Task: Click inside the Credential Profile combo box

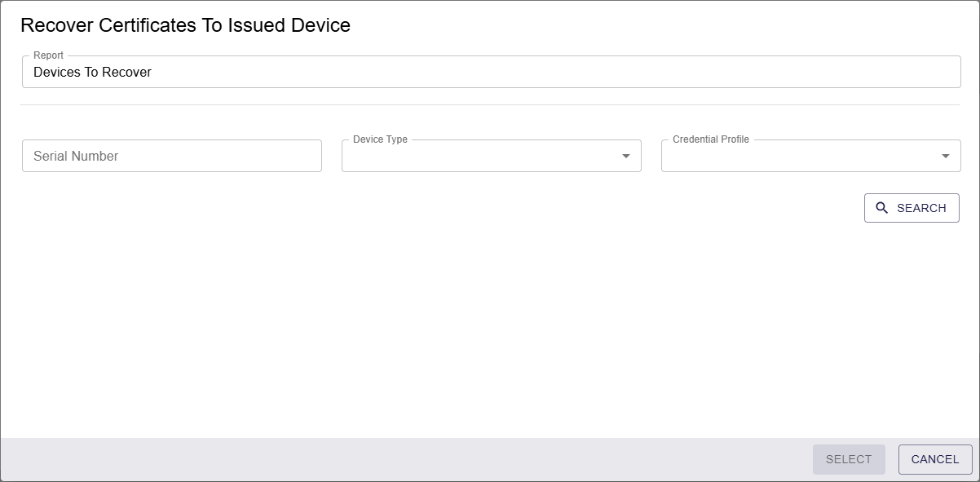Action: click(x=811, y=156)
